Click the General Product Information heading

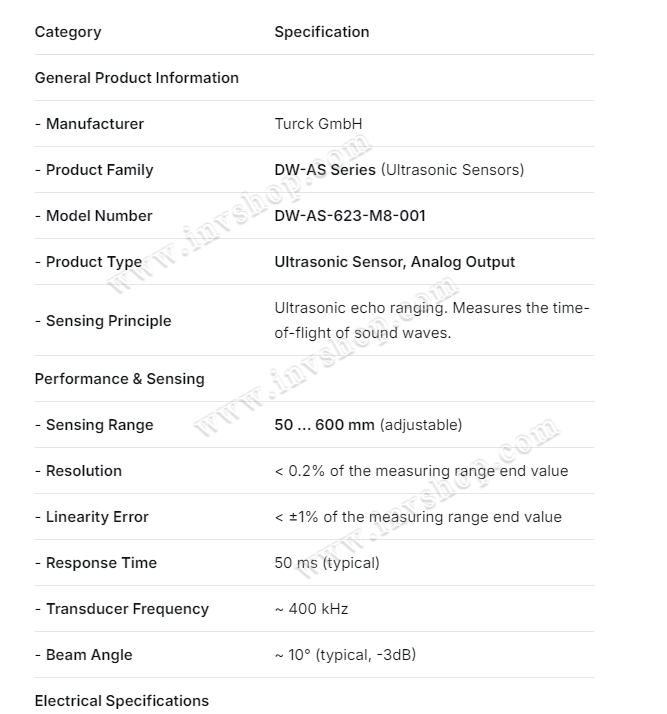[x=137, y=78]
